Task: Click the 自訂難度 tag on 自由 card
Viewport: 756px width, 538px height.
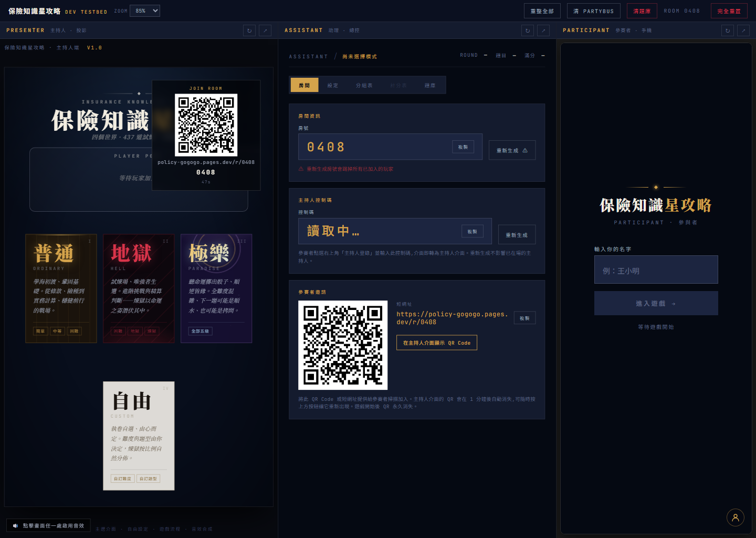Action: point(123,479)
